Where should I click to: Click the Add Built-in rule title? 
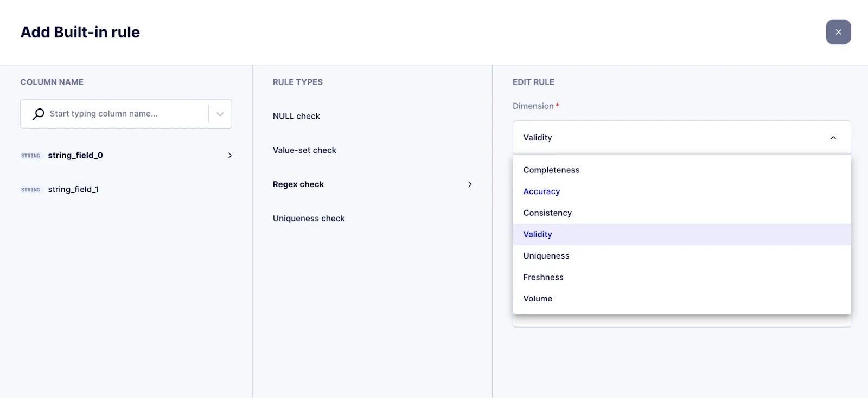pyautogui.click(x=80, y=32)
